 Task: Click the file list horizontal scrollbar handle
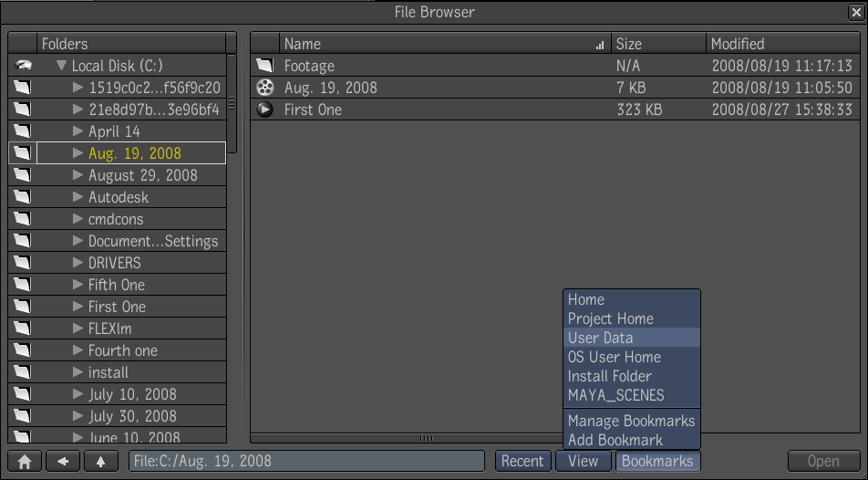[x=427, y=438]
